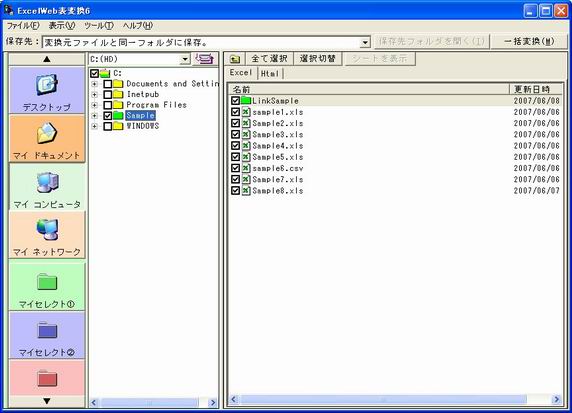Go up one folder with the folder-up icon
Image resolution: width=572 pixels, height=413 pixels.
235,59
